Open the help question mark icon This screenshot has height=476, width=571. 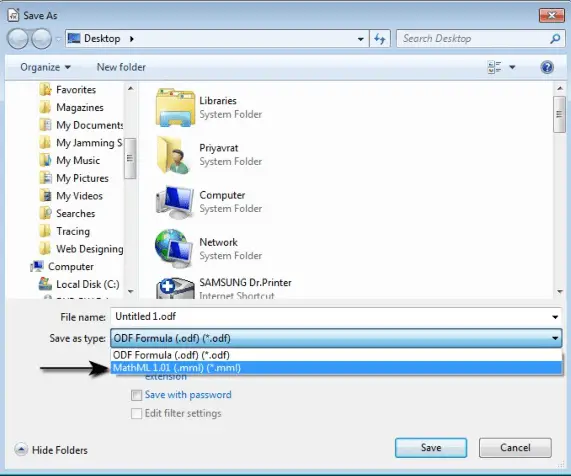(547, 67)
